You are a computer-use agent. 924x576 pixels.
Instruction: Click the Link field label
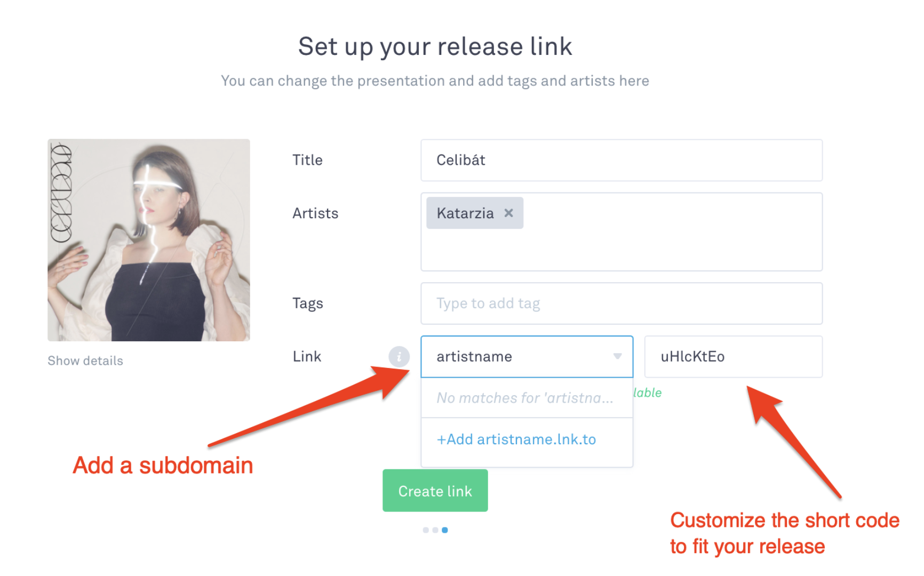307,356
